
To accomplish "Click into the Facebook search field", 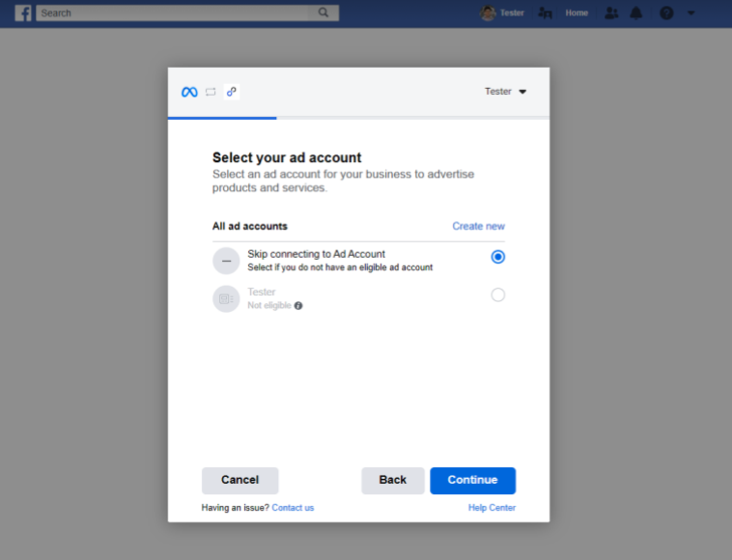I will pos(178,14).
